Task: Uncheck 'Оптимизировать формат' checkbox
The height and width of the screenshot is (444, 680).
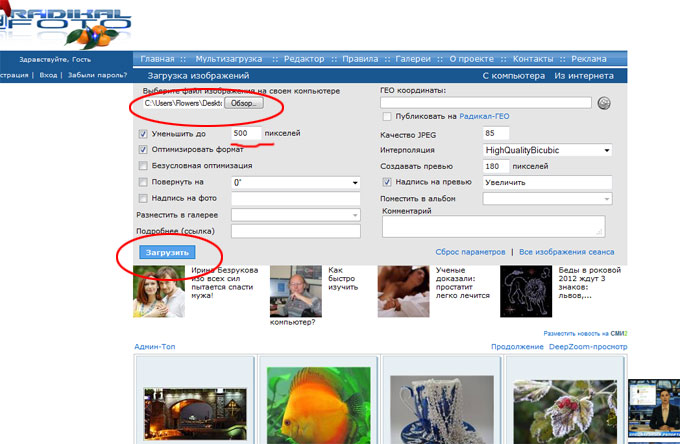Action: (143, 149)
